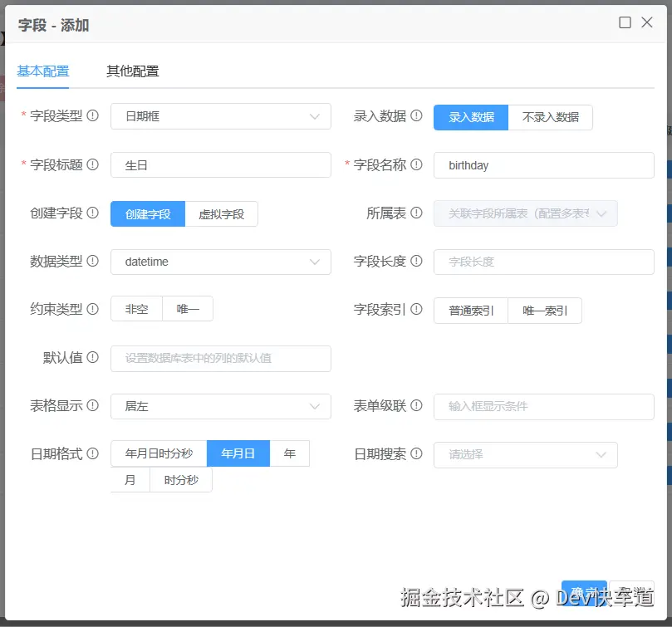
Task: Select 月 date format
Action: pos(130,479)
